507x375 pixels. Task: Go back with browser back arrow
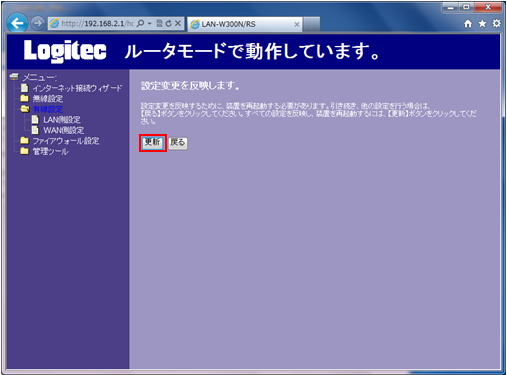(17, 23)
